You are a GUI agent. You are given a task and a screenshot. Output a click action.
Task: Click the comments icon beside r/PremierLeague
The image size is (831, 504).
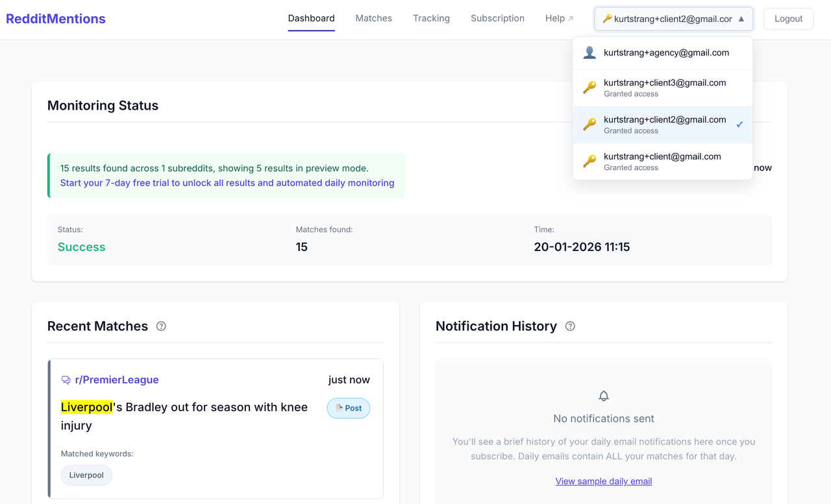pos(66,380)
